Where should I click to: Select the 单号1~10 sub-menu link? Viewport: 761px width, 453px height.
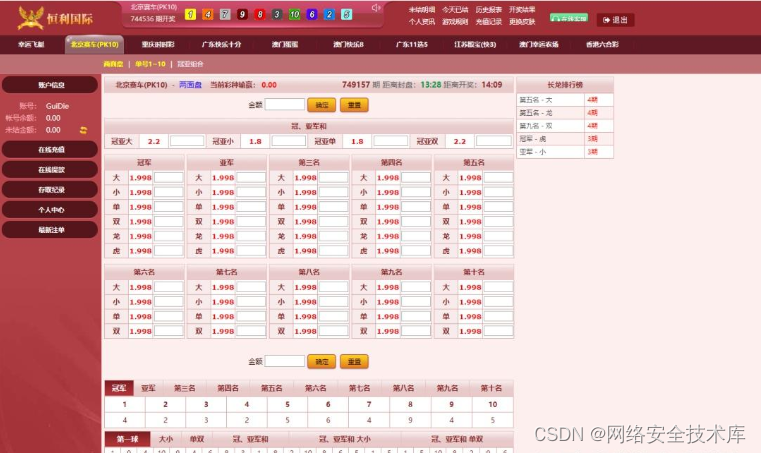150,64
